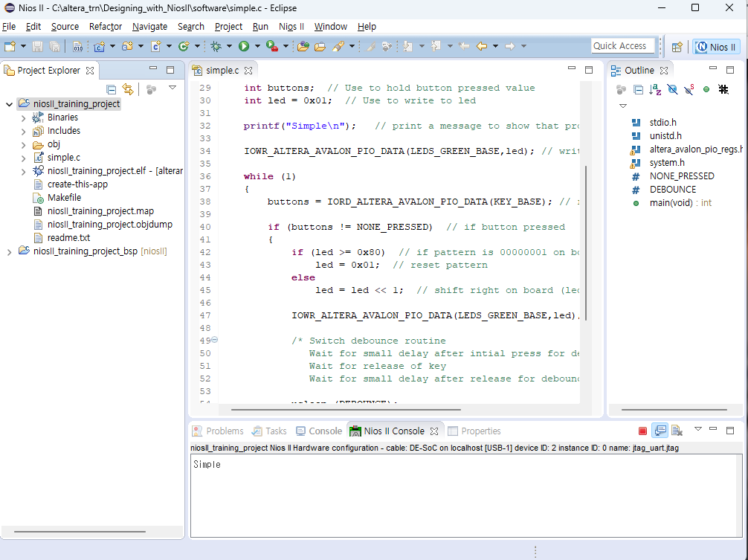Click the binary 010 toolbar icon
This screenshot has width=748, height=560.
[x=77, y=46]
